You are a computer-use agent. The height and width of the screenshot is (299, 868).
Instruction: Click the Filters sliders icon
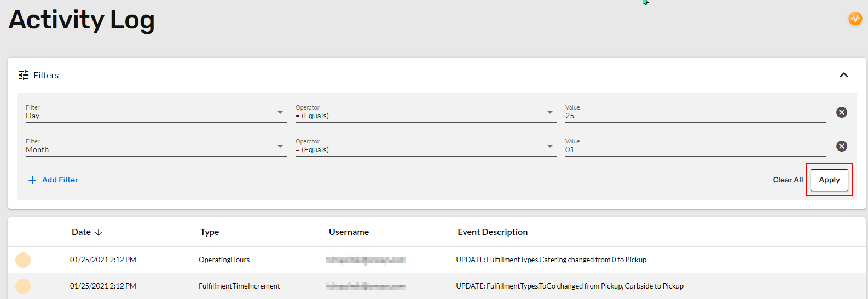(24, 75)
